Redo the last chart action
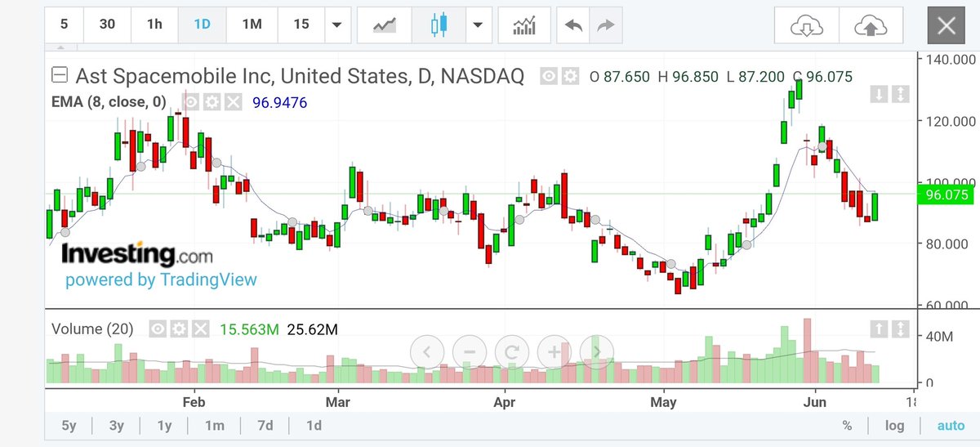 coord(606,25)
